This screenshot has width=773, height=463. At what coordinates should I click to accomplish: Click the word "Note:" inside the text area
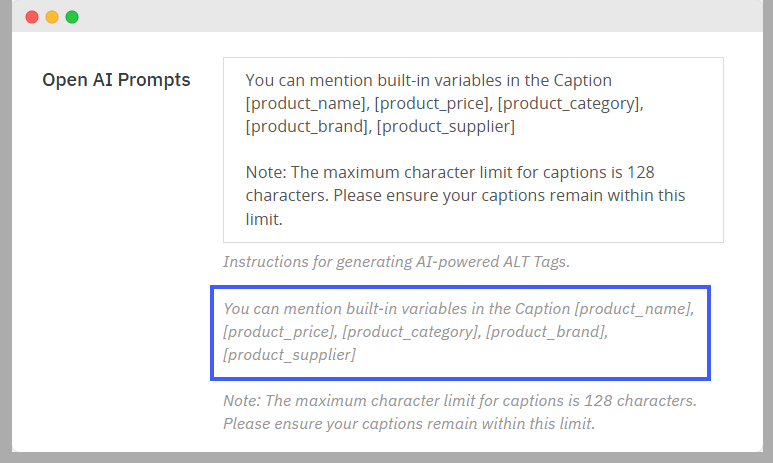pos(266,172)
